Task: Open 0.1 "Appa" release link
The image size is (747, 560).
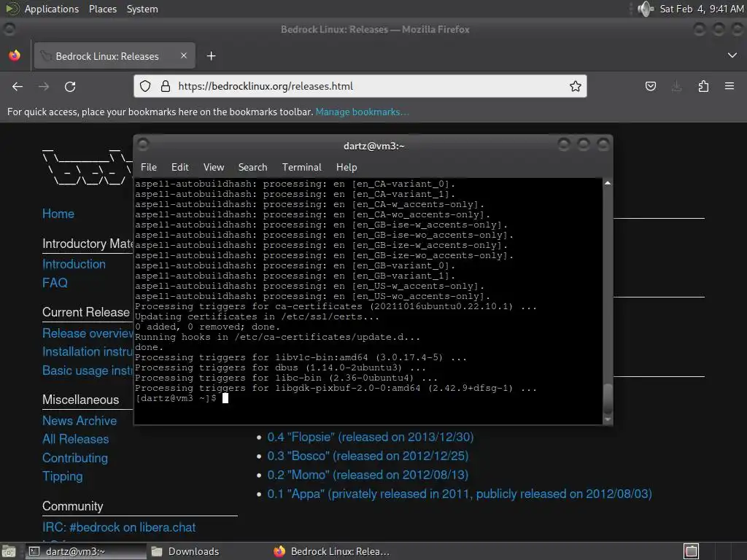Action: click(460, 494)
